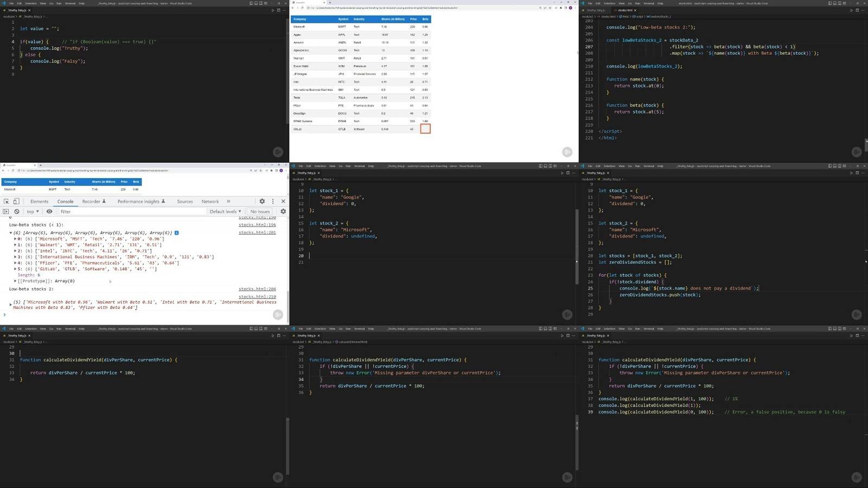Image resolution: width=868 pixels, height=488 pixels.
Task: Select the DevTools inspect element icon
Action: 6,201
